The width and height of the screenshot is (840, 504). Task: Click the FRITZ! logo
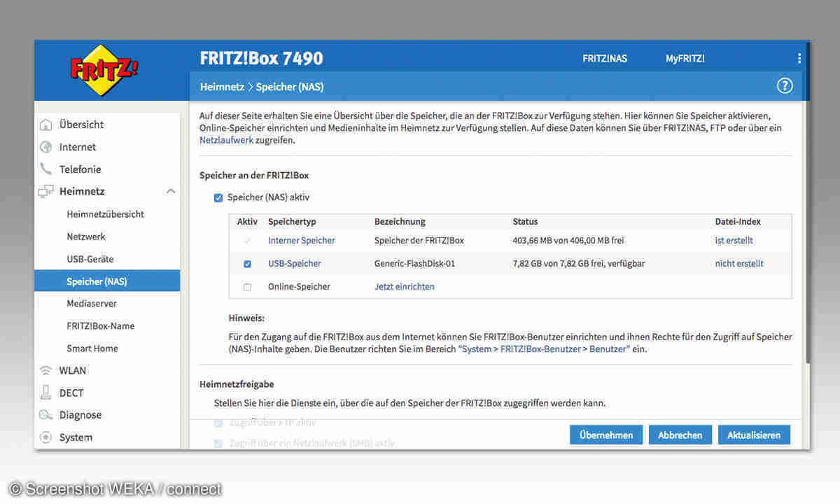point(104,69)
